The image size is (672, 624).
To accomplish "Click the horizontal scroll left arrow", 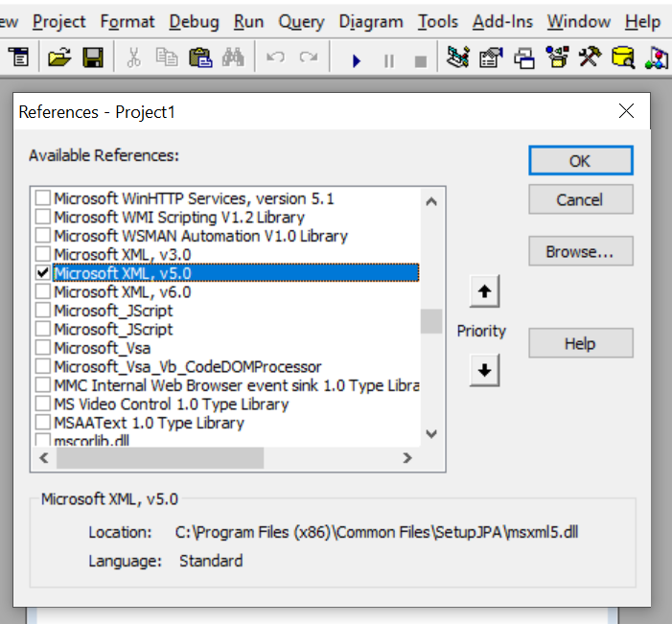I will coord(44,458).
